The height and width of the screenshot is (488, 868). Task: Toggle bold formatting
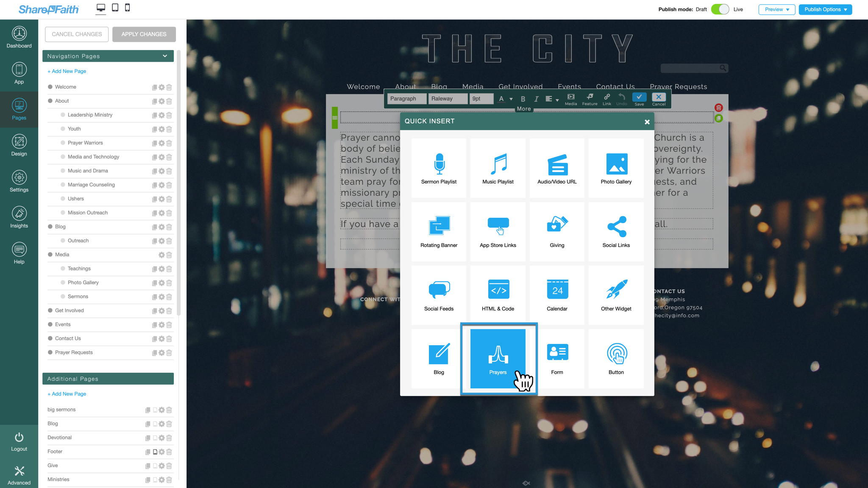point(523,99)
